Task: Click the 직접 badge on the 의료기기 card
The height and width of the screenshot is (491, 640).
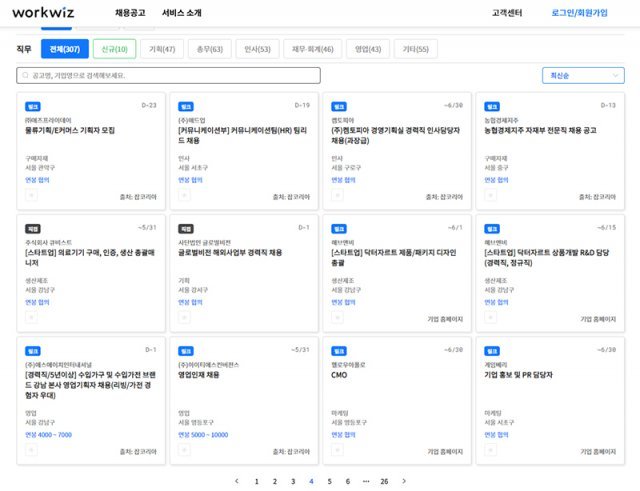Action: [33, 229]
